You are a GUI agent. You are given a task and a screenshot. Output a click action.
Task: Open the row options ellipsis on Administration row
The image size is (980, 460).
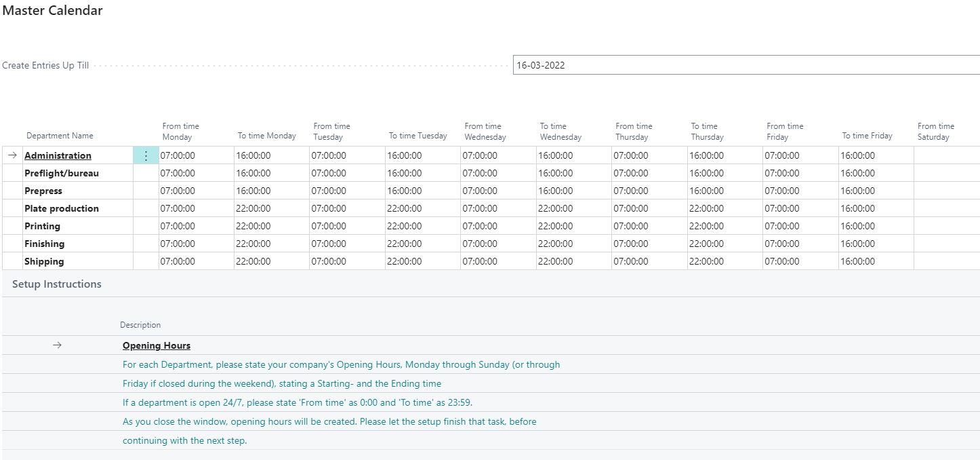tap(146, 155)
